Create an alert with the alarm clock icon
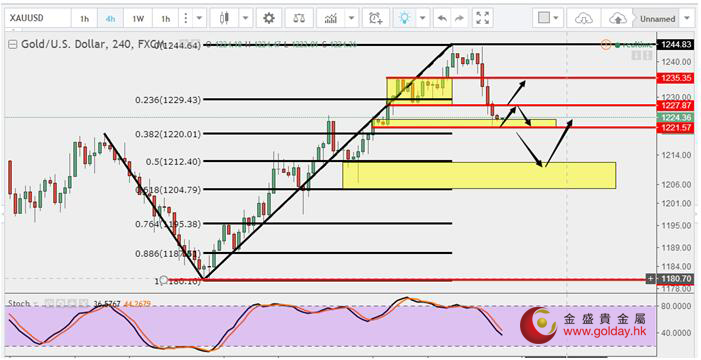The image size is (701, 360). (376, 18)
